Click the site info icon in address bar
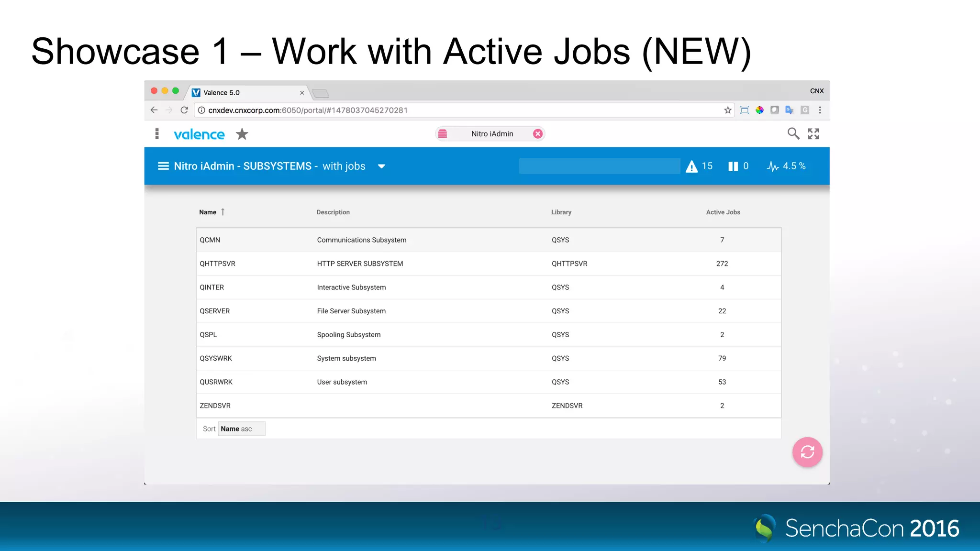Screen dimensions: 980x551 201,110
